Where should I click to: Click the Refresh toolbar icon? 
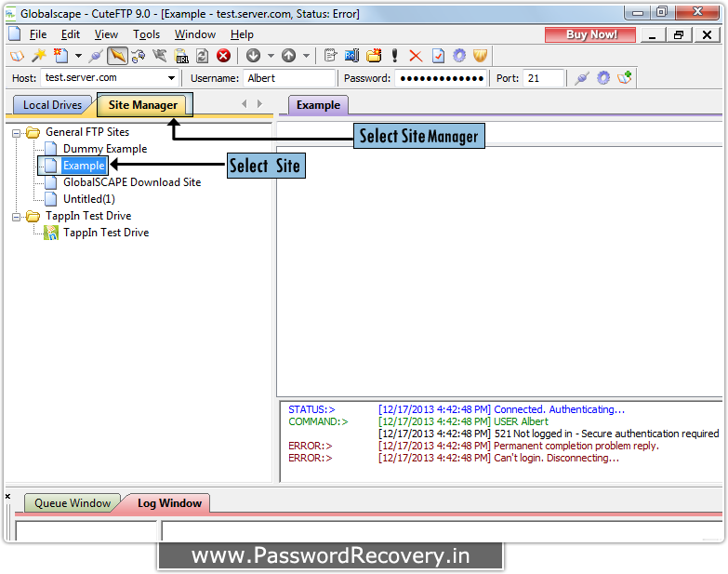(x=202, y=56)
